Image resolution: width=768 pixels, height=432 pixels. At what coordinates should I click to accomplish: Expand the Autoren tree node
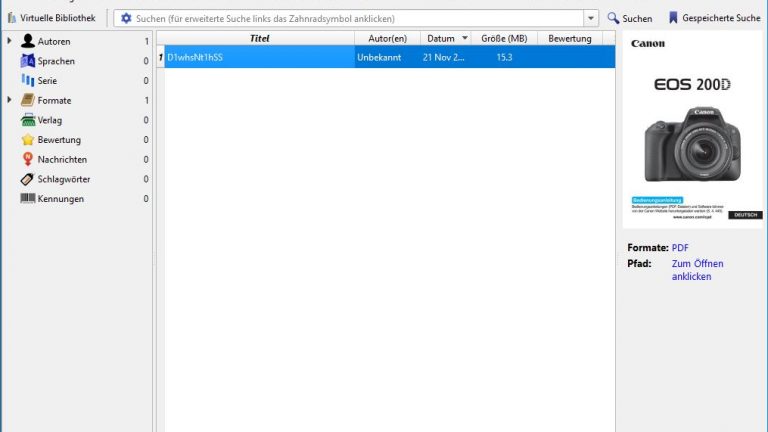click(x=9, y=41)
